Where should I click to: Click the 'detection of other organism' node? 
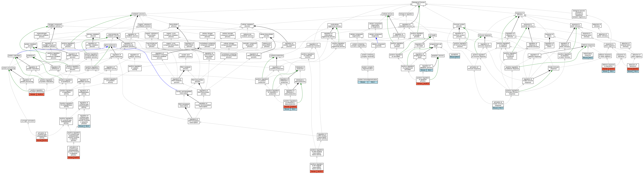[x=636, y=56]
